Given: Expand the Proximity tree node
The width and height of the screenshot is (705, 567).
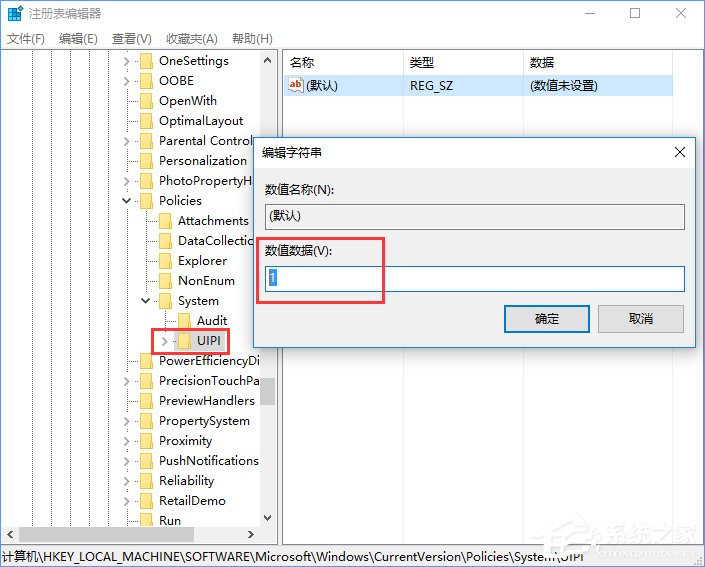Looking at the screenshot, I should pyautogui.click(x=126, y=441).
